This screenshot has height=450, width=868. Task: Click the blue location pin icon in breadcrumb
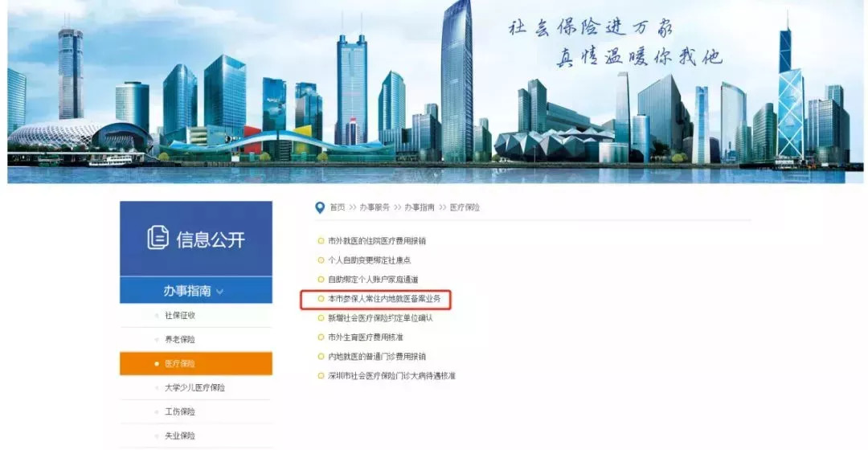pyautogui.click(x=319, y=207)
